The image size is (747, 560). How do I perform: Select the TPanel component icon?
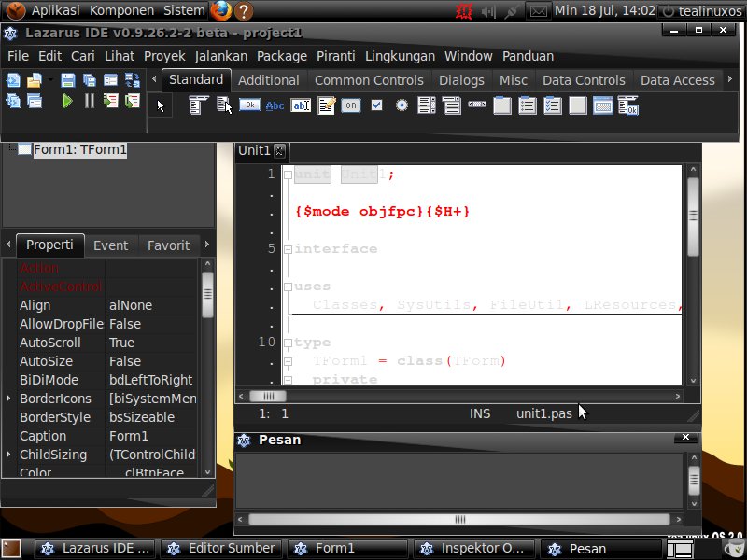coord(578,105)
